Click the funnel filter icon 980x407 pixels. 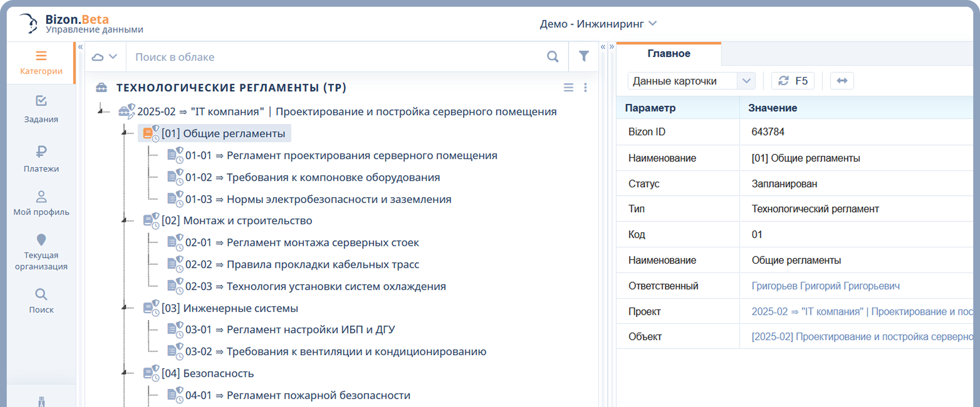click(x=583, y=57)
